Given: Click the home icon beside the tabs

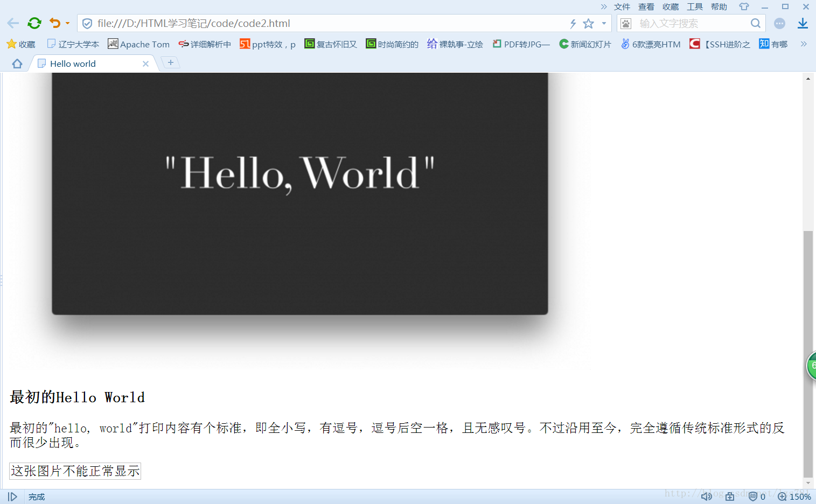Looking at the screenshot, I should (17, 64).
